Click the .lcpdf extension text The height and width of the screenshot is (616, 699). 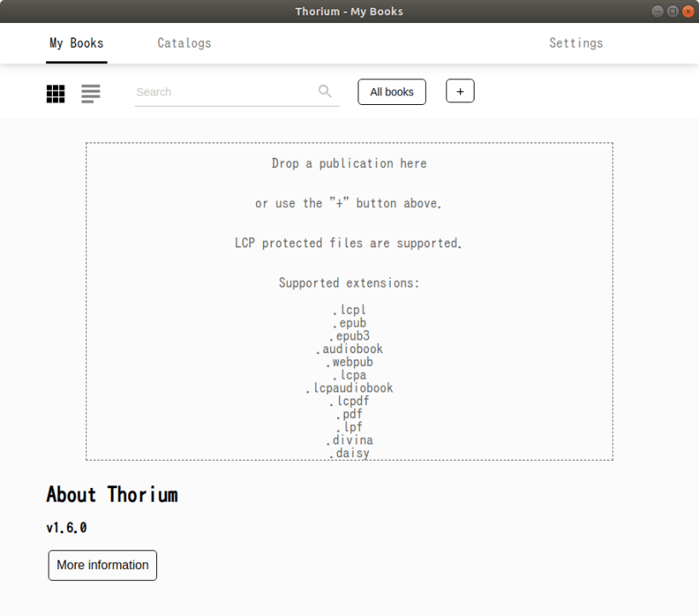point(350,401)
